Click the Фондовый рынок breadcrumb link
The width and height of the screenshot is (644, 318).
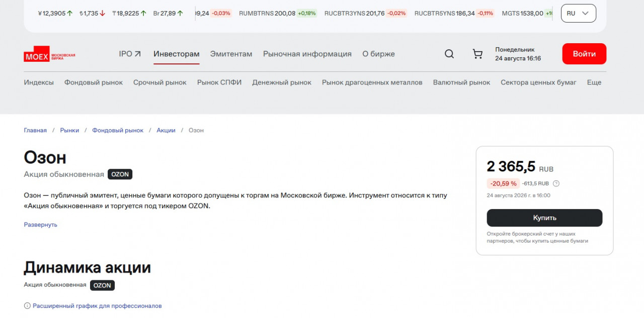[x=118, y=130]
